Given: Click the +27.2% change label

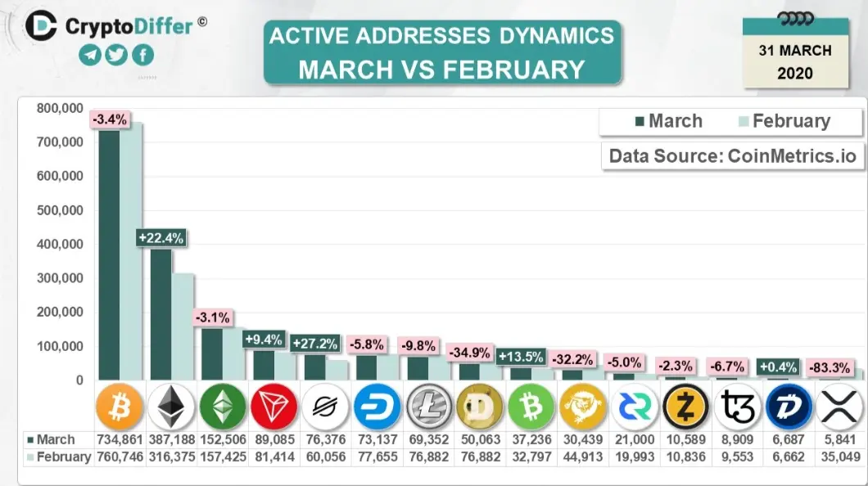Looking at the screenshot, I should click(315, 344).
